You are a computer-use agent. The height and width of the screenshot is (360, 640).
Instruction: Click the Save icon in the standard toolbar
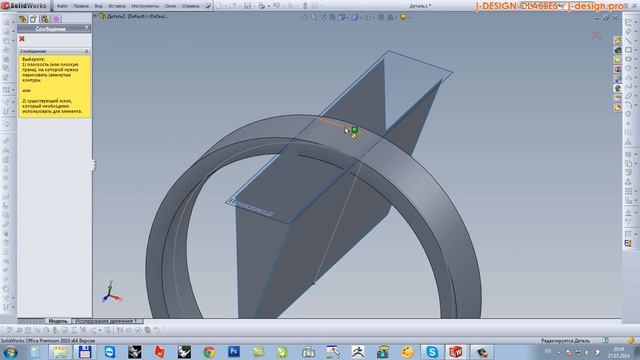tap(247, 6)
